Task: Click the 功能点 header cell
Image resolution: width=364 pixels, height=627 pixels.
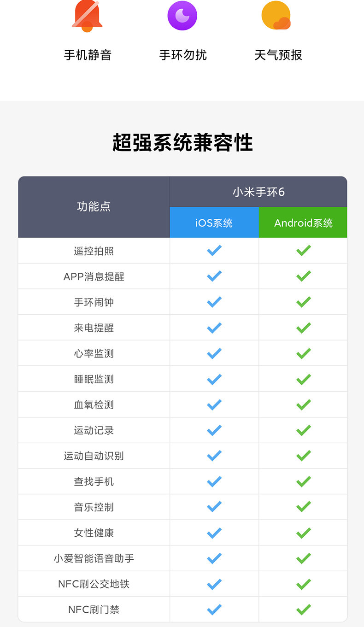Action: pos(94,207)
